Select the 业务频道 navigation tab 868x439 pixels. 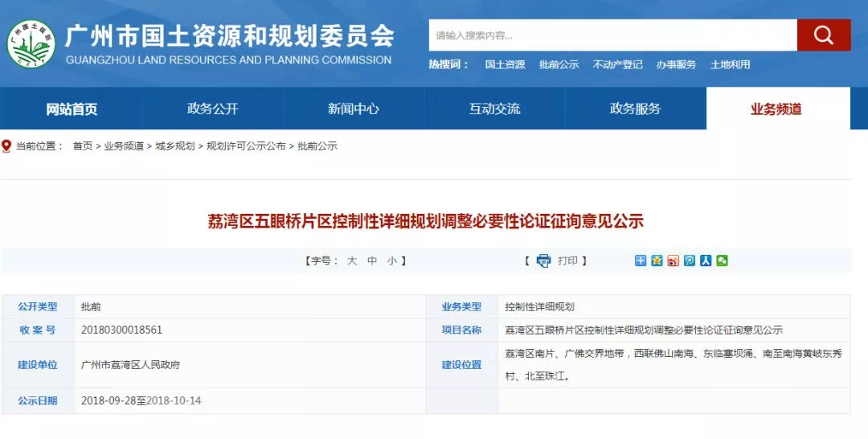776,109
